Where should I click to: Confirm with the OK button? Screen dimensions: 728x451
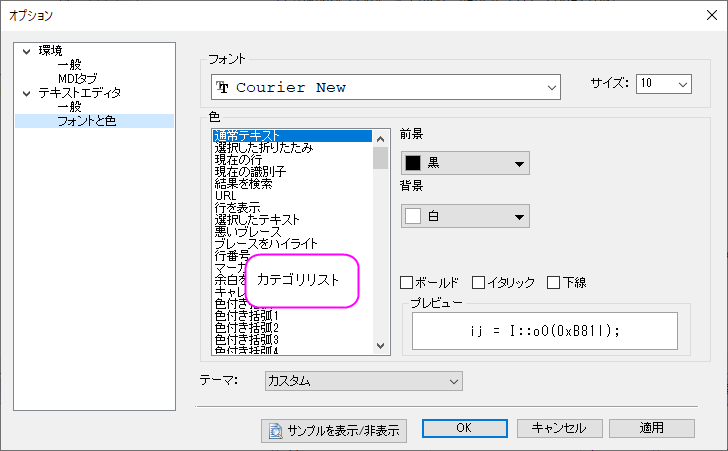coord(465,428)
